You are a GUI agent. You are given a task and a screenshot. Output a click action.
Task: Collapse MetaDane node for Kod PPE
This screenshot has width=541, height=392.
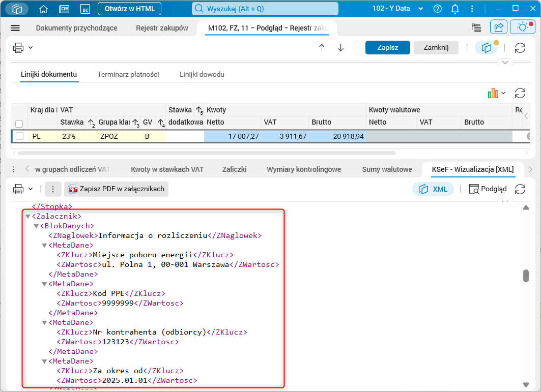point(44,284)
